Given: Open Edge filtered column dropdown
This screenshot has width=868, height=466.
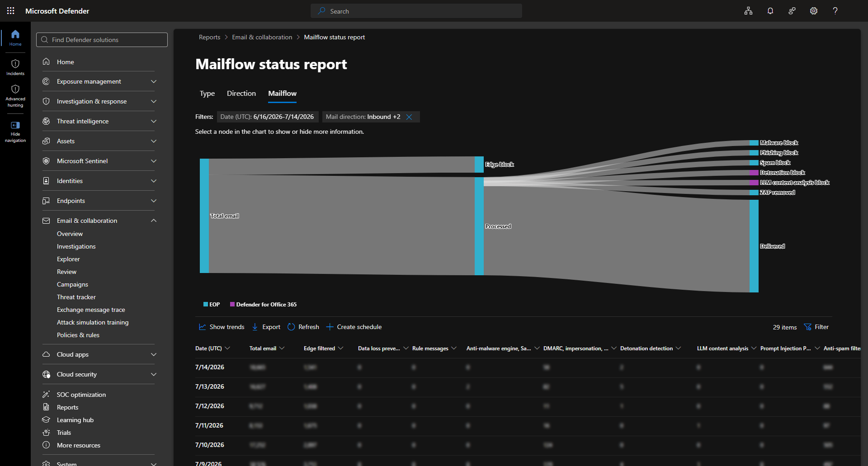Looking at the screenshot, I should (x=341, y=348).
